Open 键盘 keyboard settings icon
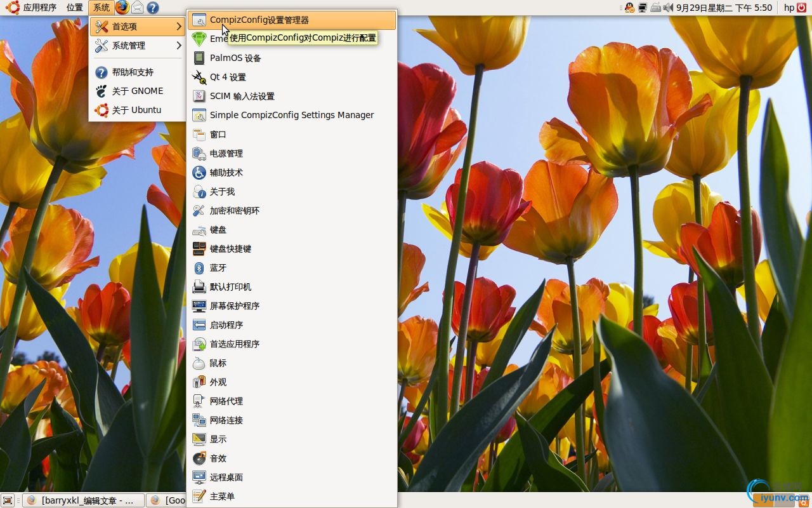 coord(199,230)
